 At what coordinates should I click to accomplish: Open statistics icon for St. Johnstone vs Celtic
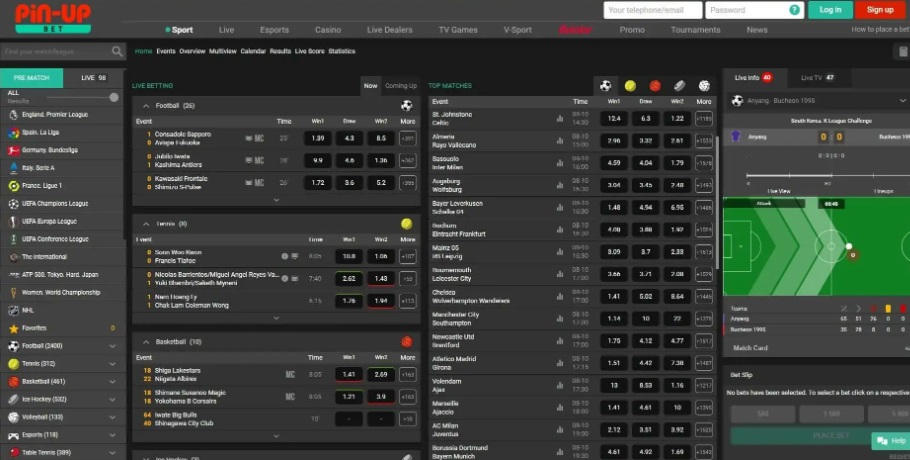click(x=560, y=118)
